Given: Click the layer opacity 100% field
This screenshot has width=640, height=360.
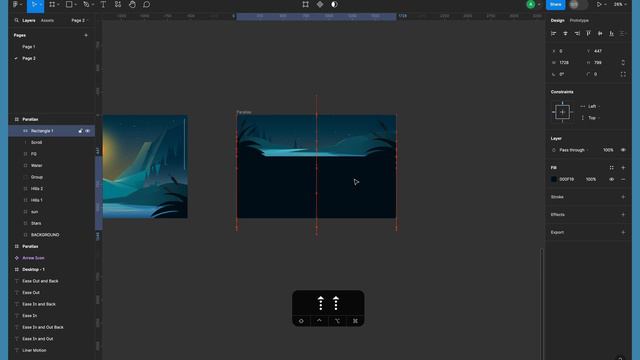Looking at the screenshot, I should pyautogui.click(x=608, y=150).
